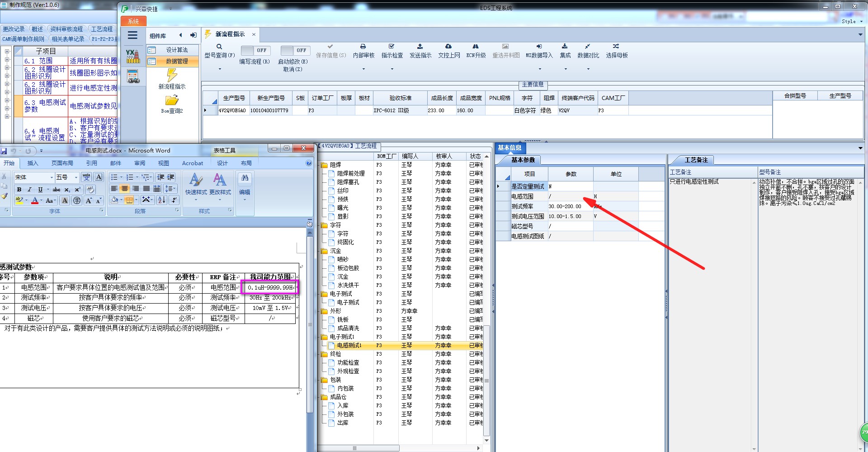Open the Word font size 五号 dropdown

(x=76, y=177)
